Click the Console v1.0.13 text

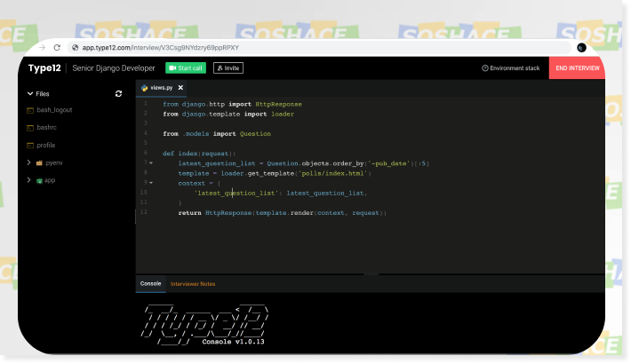(233, 342)
